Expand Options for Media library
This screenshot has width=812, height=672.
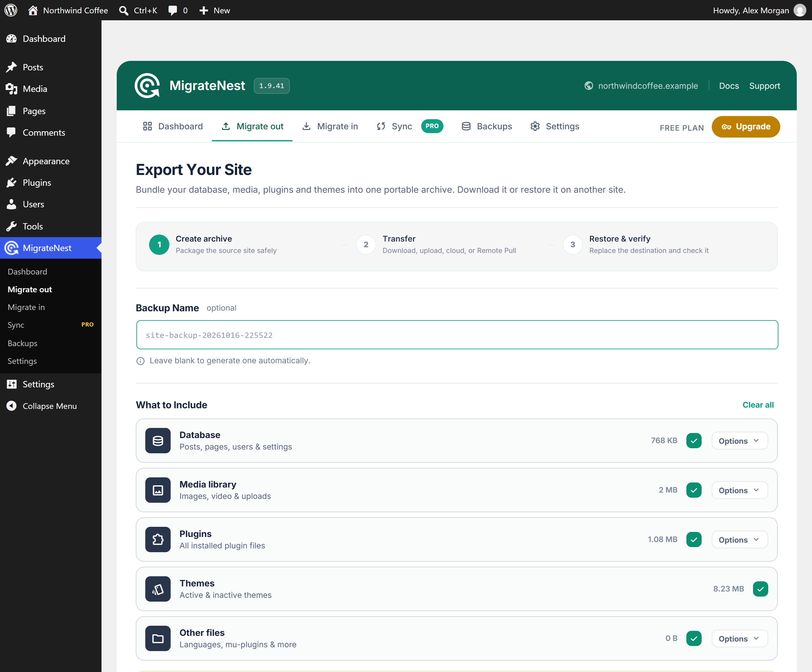coord(739,490)
